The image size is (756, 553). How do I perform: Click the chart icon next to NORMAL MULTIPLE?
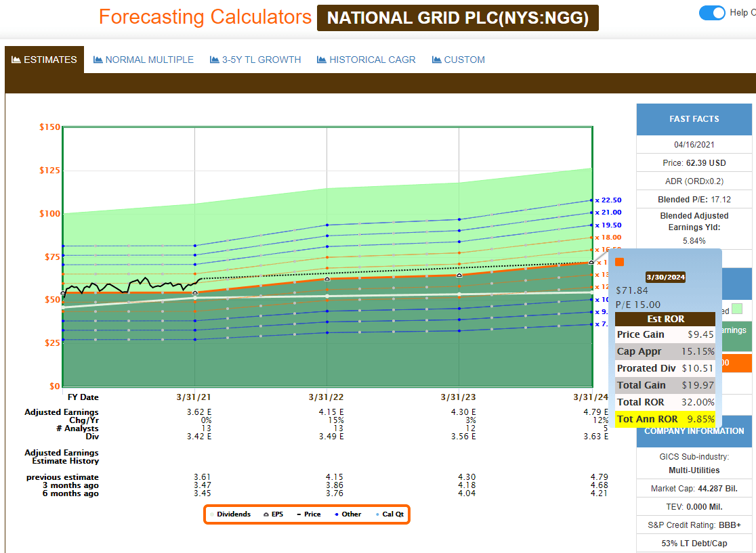(x=96, y=60)
